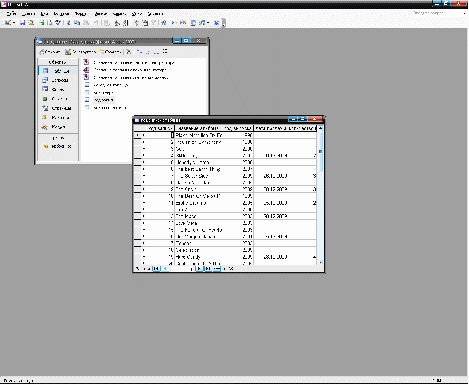Open the New Object dropdown arrow
The image size is (469, 385).
tap(208, 23)
